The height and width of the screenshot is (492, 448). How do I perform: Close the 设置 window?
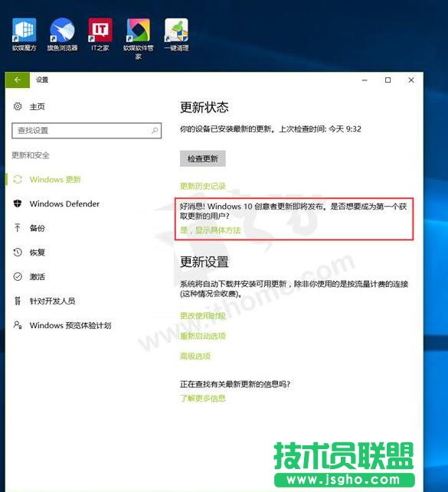coord(411,80)
